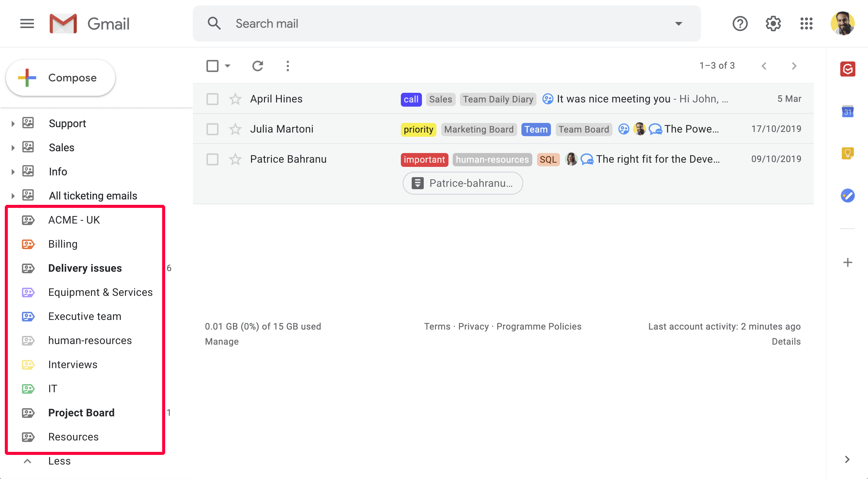Click the Get add-ons plus icon
Viewport: 868px width, 479px height.
(848, 262)
